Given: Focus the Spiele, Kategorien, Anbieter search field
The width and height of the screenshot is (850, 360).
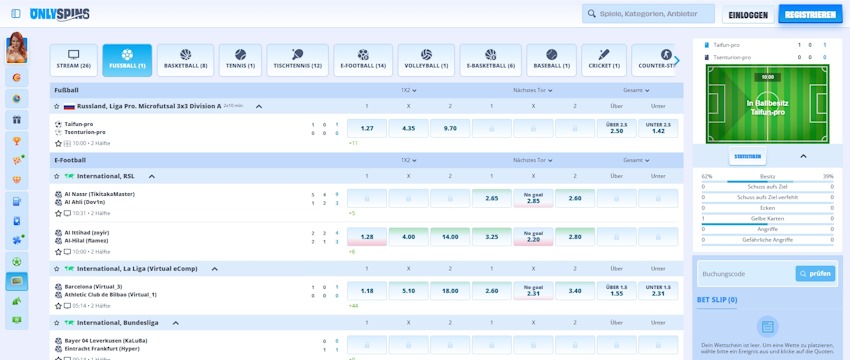Looking at the screenshot, I should (x=648, y=14).
